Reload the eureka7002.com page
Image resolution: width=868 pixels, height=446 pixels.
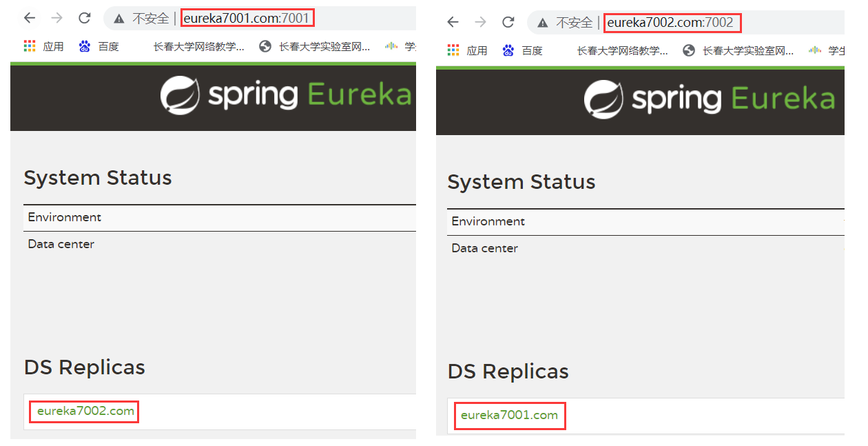508,22
